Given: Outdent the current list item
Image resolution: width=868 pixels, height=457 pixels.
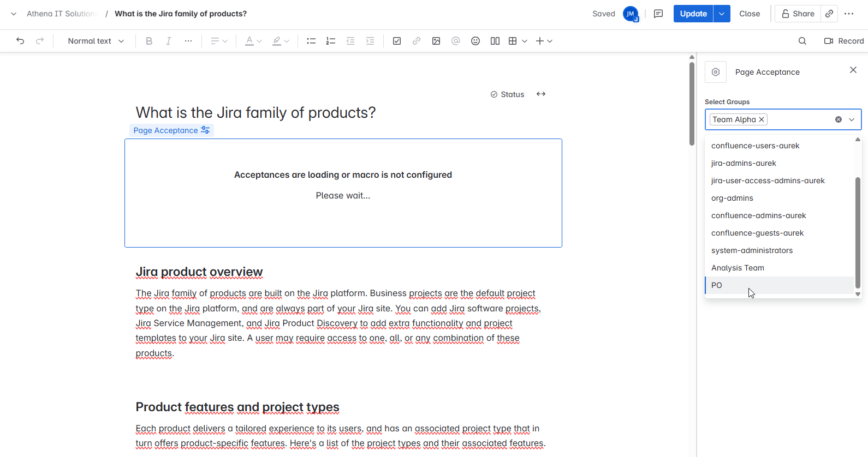Looking at the screenshot, I should 350,41.
